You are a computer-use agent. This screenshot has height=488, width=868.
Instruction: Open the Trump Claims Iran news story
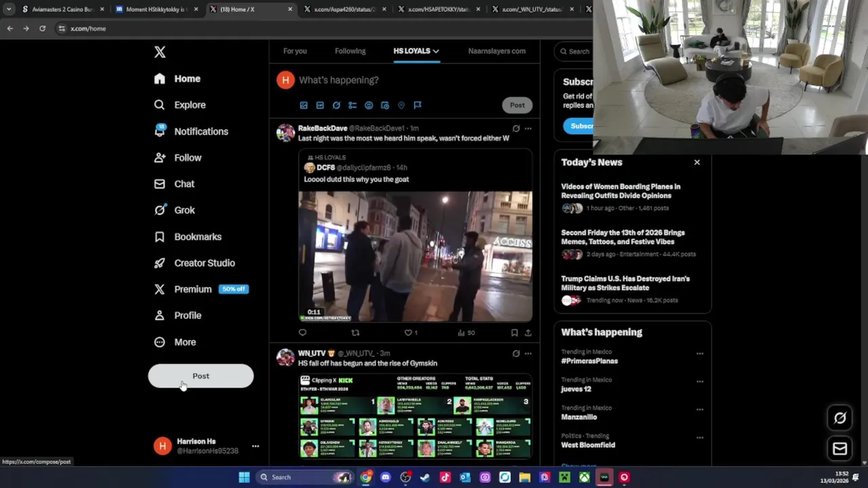(x=625, y=283)
